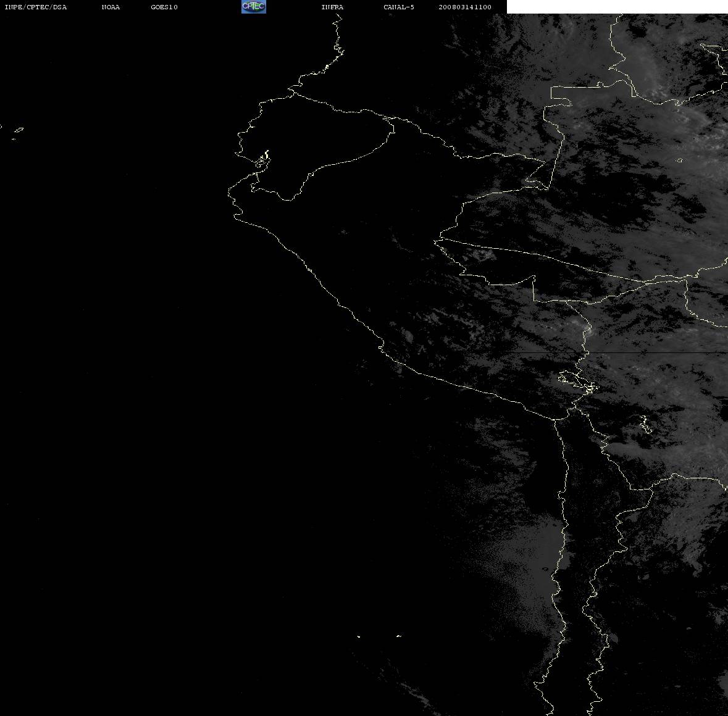Click the Lake Titicaca outline

click(x=578, y=381)
